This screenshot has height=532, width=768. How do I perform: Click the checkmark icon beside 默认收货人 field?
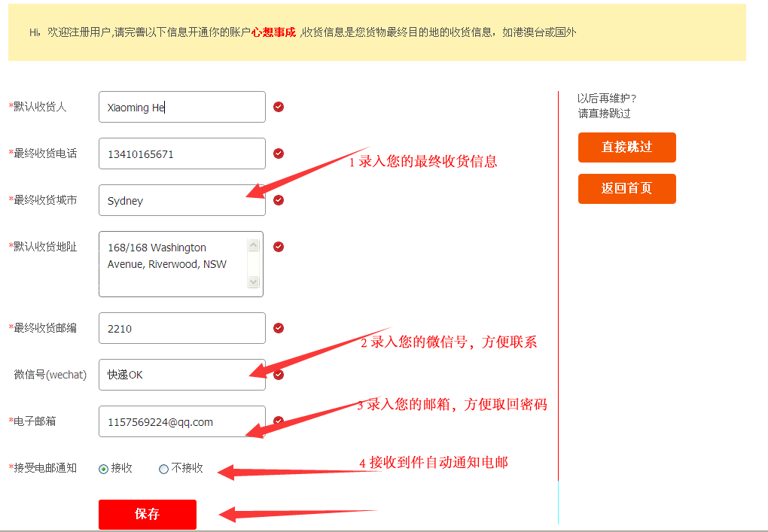coord(279,107)
